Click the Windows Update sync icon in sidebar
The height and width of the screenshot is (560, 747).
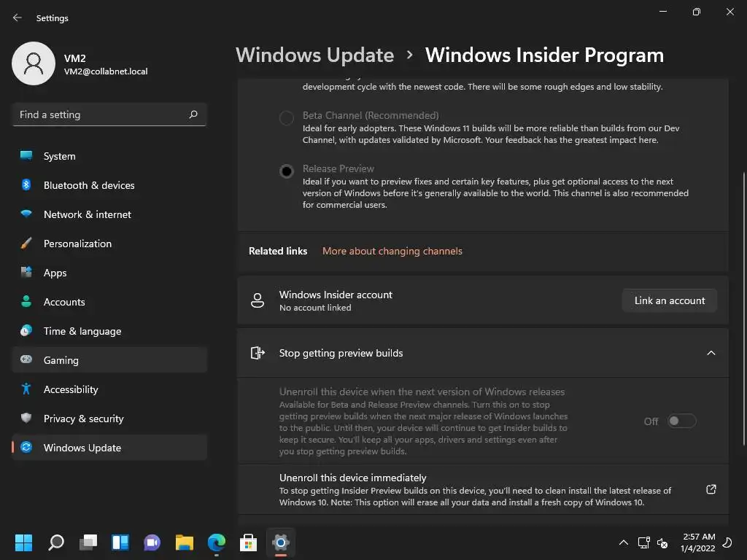[x=26, y=447]
